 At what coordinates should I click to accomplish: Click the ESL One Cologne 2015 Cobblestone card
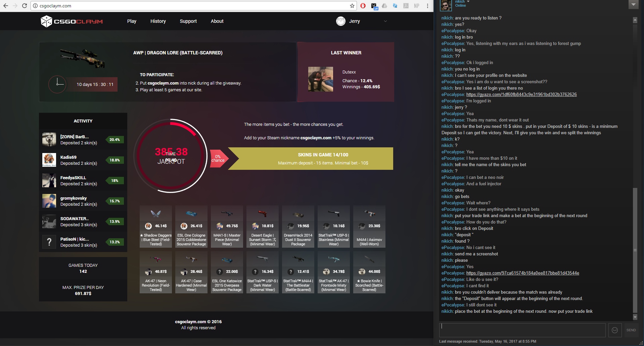tap(191, 227)
